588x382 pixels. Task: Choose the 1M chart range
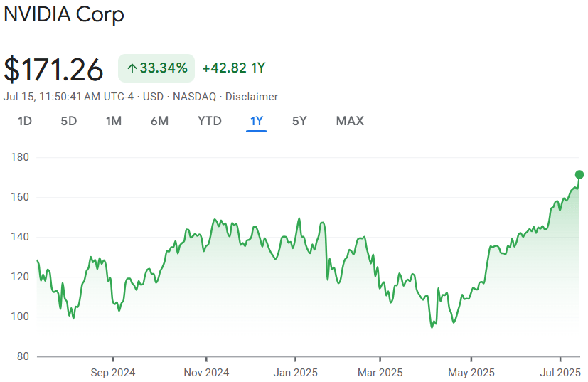pos(114,121)
